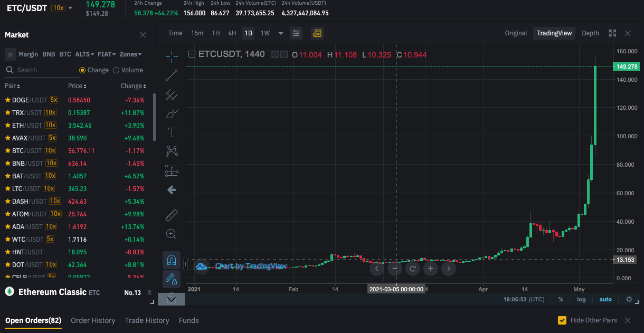Switch to the Depth chart view
This screenshot has height=333, width=644.
[590, 33]
